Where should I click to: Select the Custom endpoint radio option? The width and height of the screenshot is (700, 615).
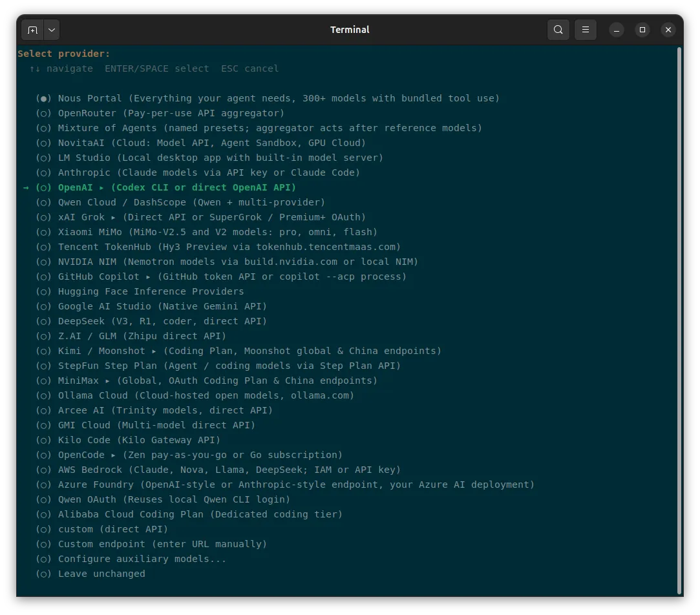pyautogui.click(x=43, y=544)
